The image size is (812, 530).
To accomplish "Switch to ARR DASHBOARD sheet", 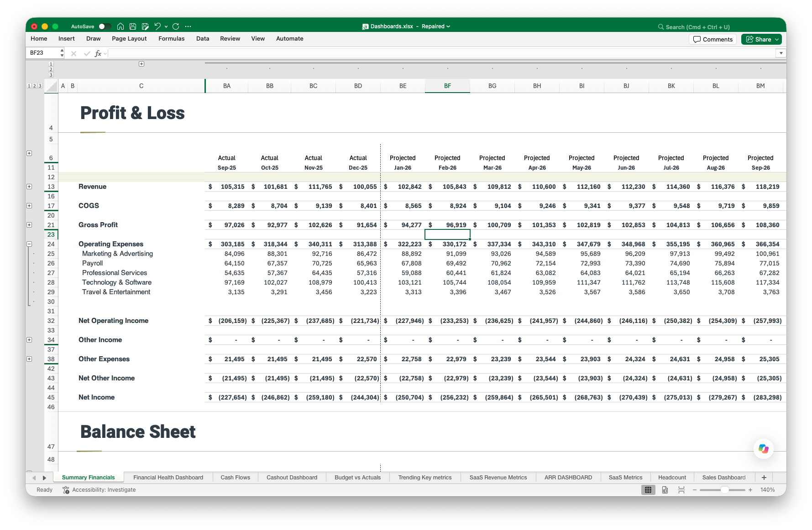I will click(x=568, y=478).
